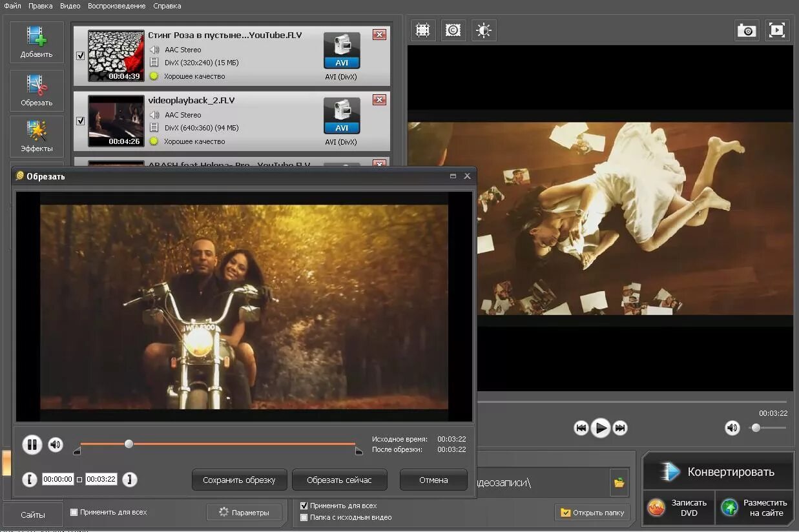Viewport: 799px width, 532px height.
Task: Toggle left Применить для всех checkbox
Action: point(74,512)
